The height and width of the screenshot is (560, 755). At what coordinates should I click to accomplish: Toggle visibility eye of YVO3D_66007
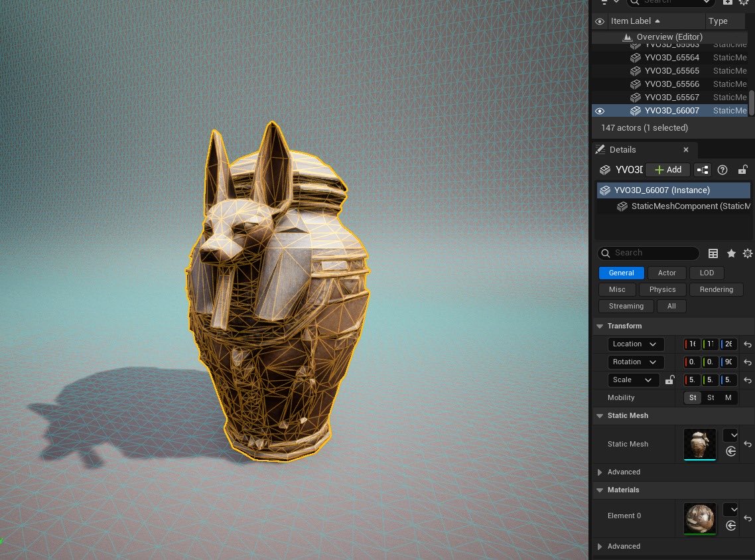pyautogui.click(x=600, y=111)
